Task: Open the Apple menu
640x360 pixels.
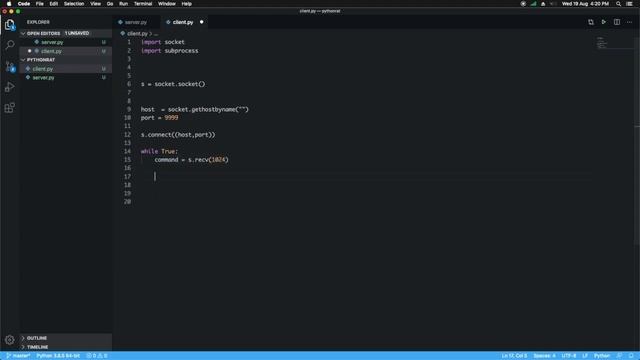Action: point(9,4)
